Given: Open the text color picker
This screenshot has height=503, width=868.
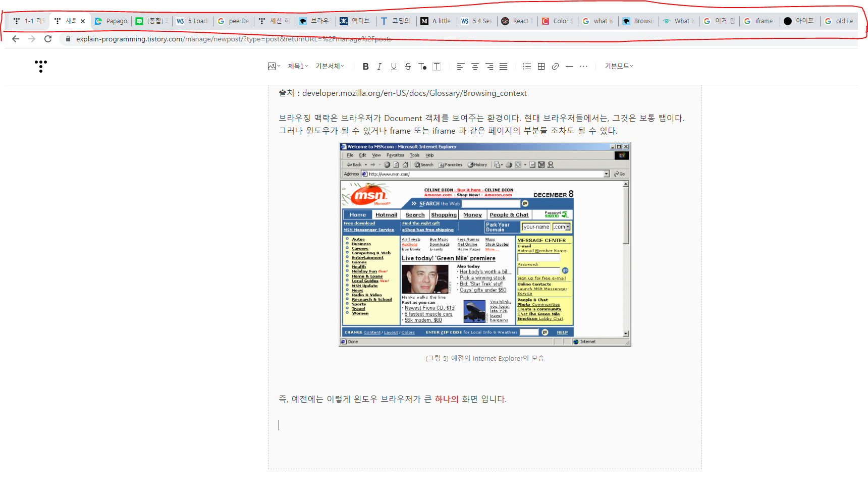Looking at the screenshot, I should [422, 66].
